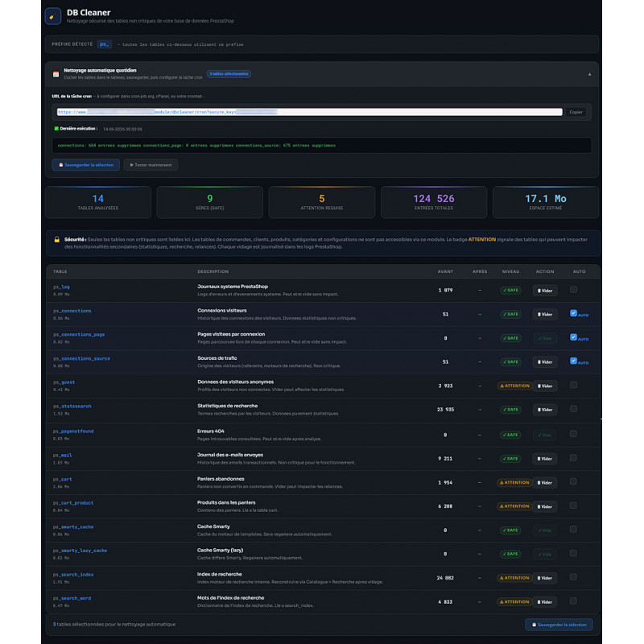This screenshot has height=644, width=644.
Task: Click the SAFE badge on ps_log row
Action: (510, 291)
